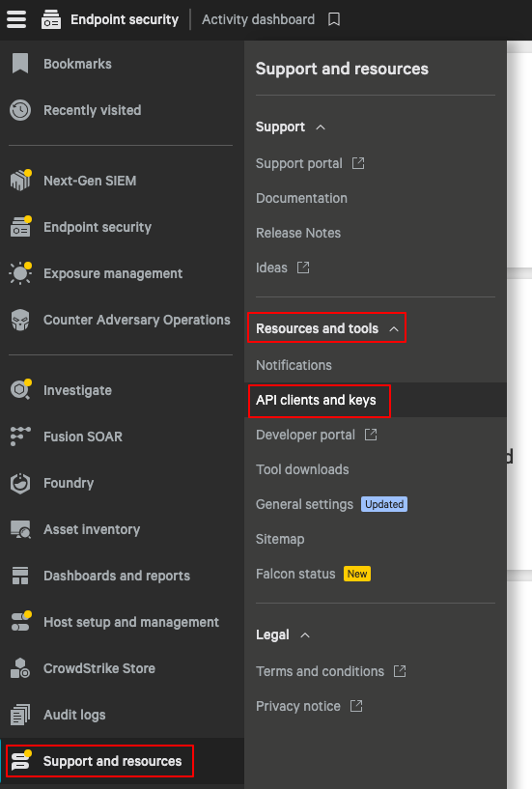Click the Endpoint security header title
Viewport: 532px width, 789px height.
click(x=125, y=19)
